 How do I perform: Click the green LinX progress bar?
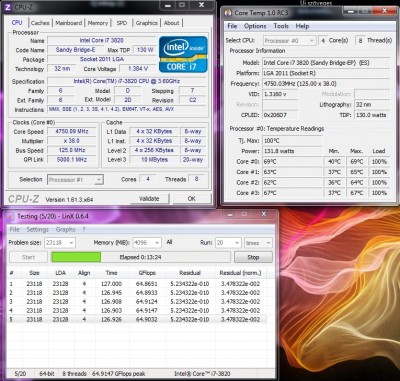[141, 257]
